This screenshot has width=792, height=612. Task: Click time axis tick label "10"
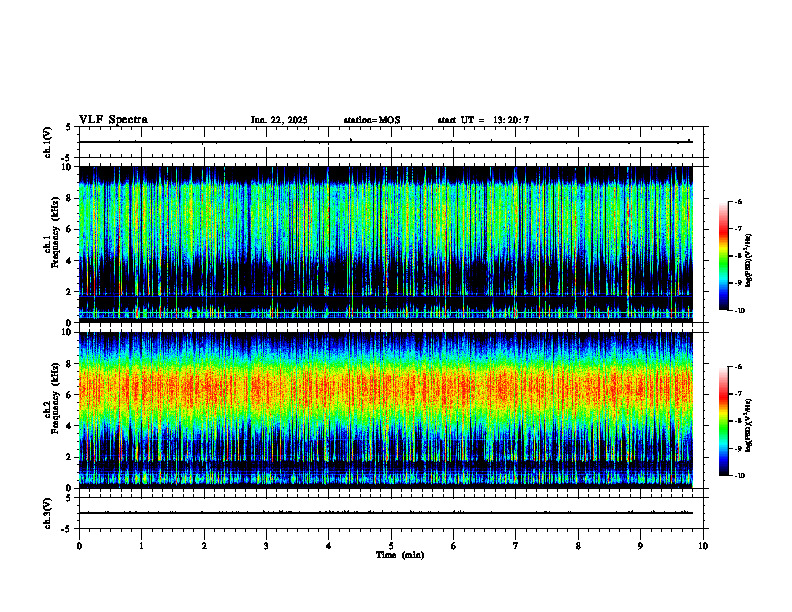tap(703, 546)
